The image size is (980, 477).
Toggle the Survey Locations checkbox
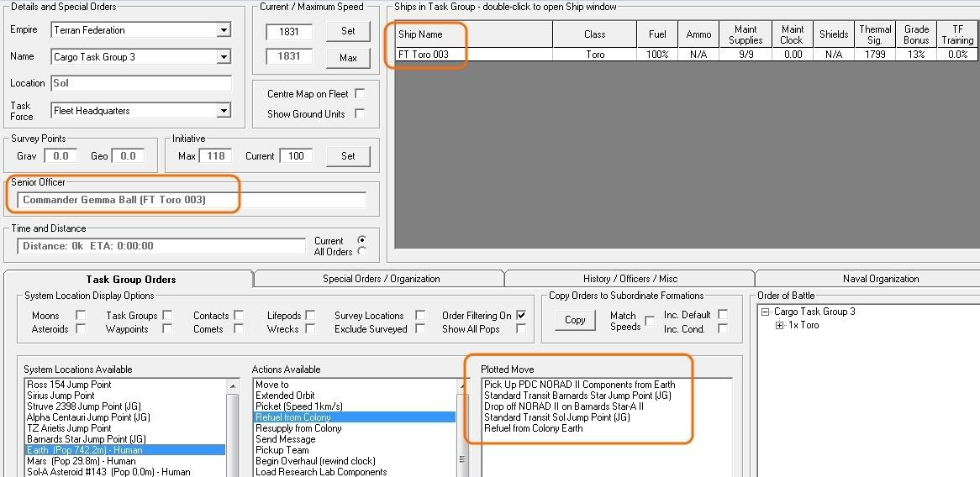click(420, 315)
